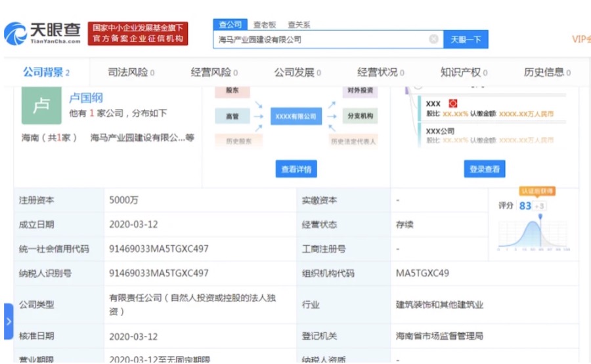Click the 登录查看 button

click(x=485, y=169)
